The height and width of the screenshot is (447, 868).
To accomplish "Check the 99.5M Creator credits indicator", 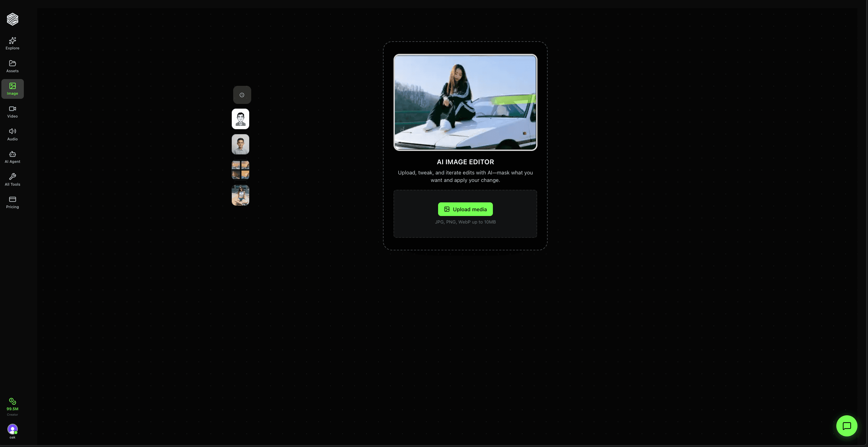I will pyautogui.click(x=12, y=406).
